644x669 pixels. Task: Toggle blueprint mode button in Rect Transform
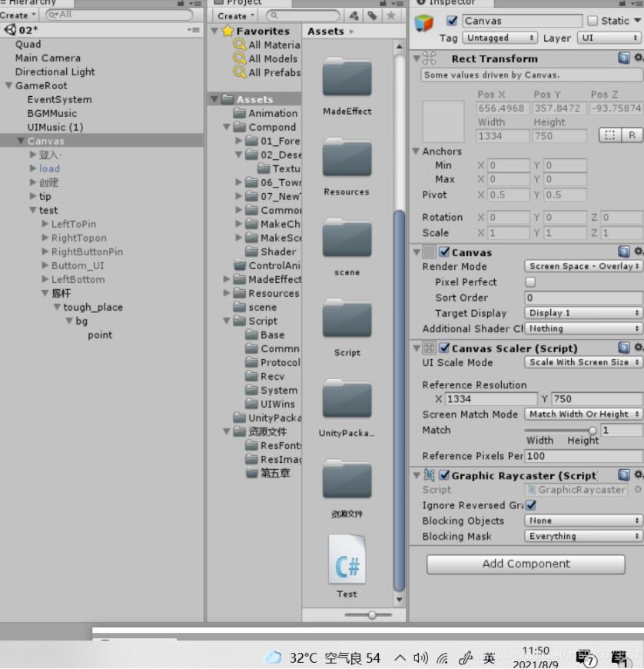click(610, 135)
